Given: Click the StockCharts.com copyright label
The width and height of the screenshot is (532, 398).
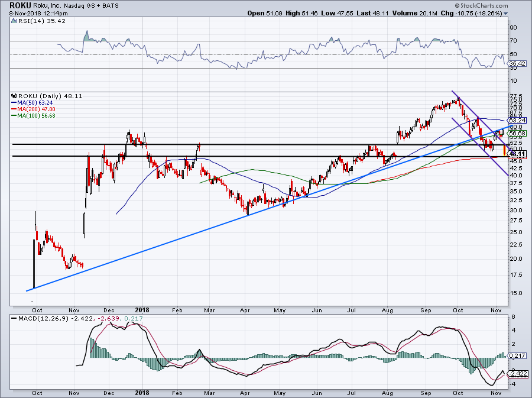Looking at the screenshot, I should click(x=481, y=5).
